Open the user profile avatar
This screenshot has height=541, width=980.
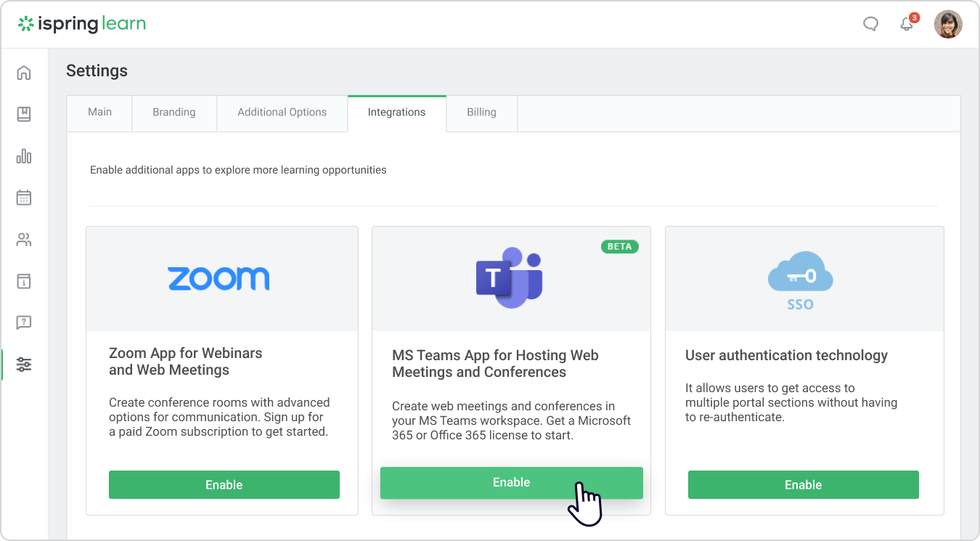pos(948,24)
